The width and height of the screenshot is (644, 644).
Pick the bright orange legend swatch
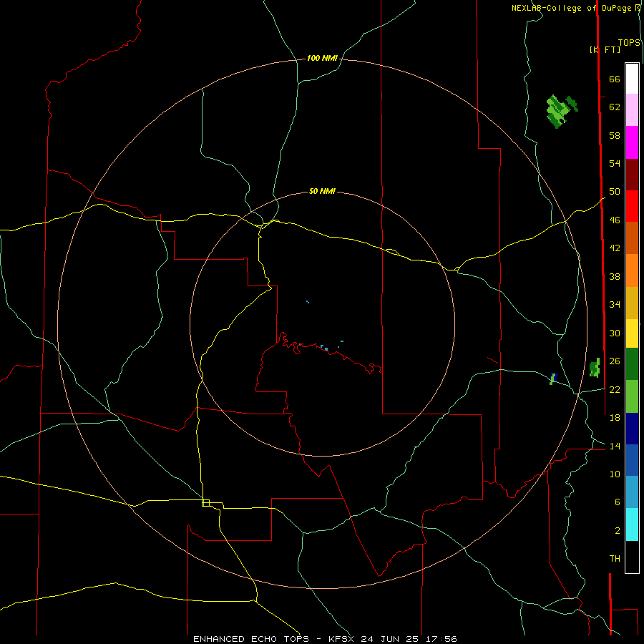tap(632, 270)
